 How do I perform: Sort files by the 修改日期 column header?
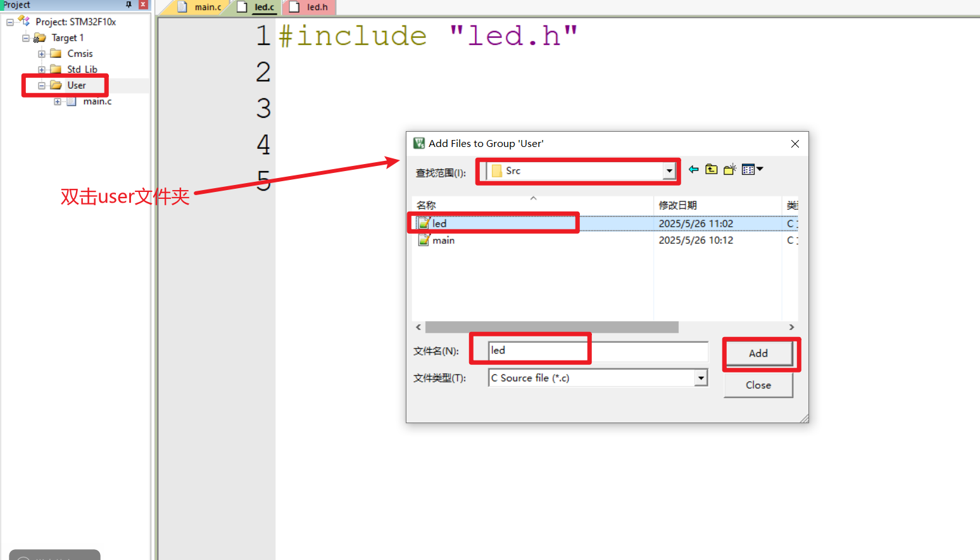click(718, 205)
